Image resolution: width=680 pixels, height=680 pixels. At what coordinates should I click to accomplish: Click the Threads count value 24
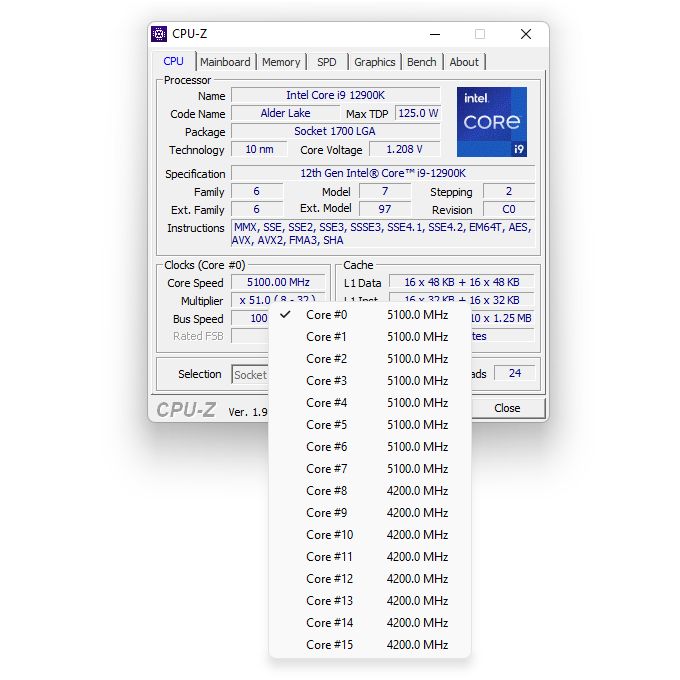tap(515, 373)
